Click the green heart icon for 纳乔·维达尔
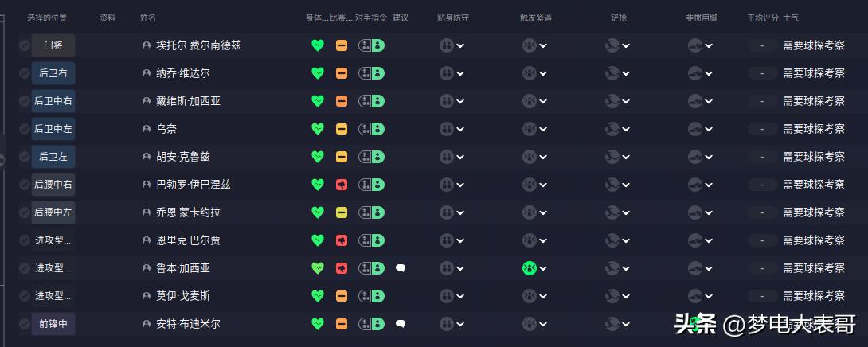Viewport: 868px width, 347px height. 318,73
